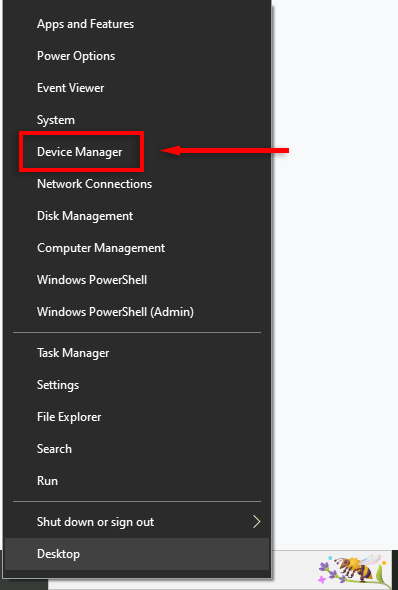Choose Desktop at the menu bottom
Image resolution: width=398 pixels, height=590 pixels.
pyautogui.click(x=137, y=554)
